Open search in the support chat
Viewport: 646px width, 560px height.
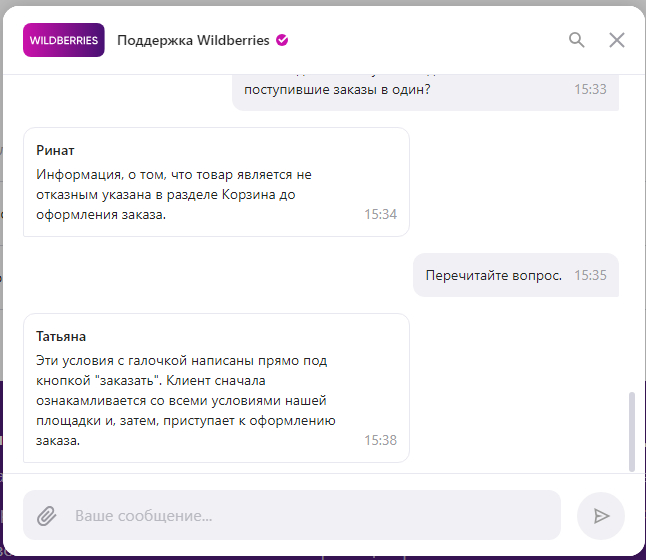coord(576,40)
